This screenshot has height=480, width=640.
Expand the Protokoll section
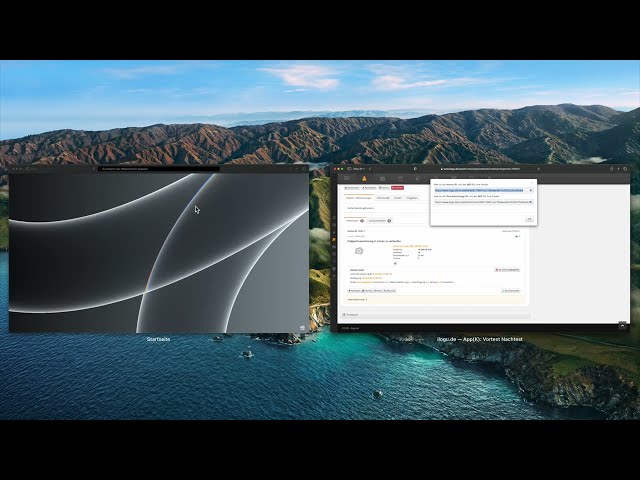435,315
